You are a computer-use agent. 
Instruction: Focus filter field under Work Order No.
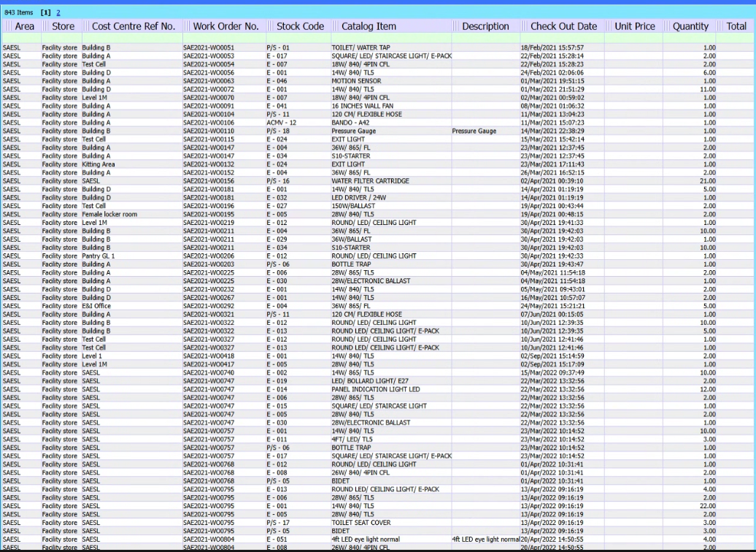click(224, 38)
